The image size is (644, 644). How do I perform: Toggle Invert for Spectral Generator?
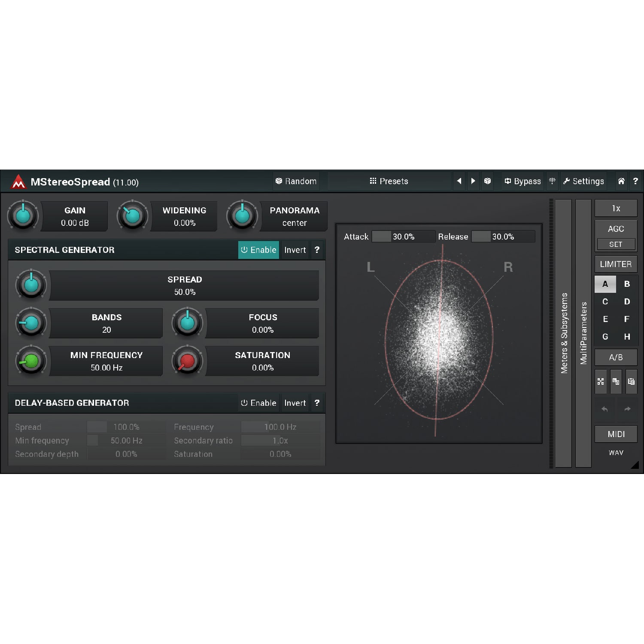pyautogui.click(x=295, y=250)
